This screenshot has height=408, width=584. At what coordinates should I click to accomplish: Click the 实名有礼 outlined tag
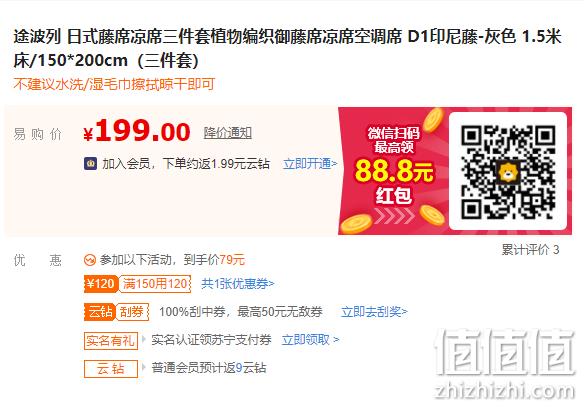(111, 341)
